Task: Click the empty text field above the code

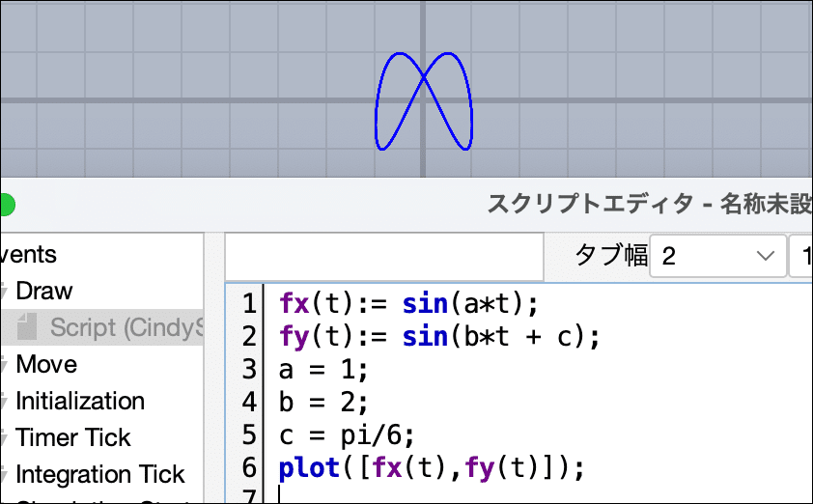Action: click(x=384, y=256)
